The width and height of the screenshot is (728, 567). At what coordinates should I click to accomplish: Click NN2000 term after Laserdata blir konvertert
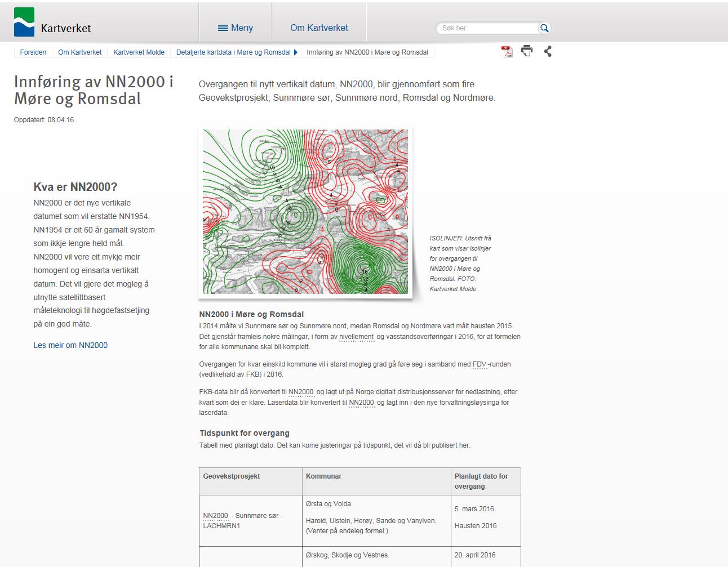(x=362, y=403)
